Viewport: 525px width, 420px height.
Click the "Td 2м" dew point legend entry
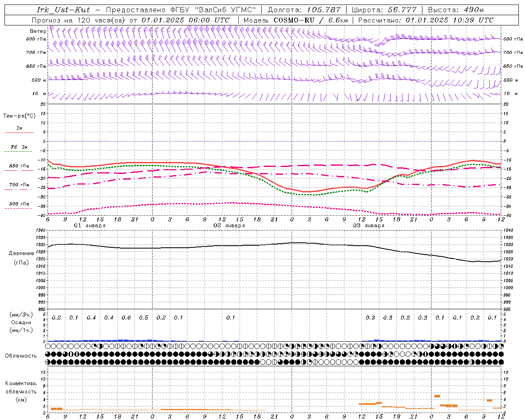coord(19,147)
